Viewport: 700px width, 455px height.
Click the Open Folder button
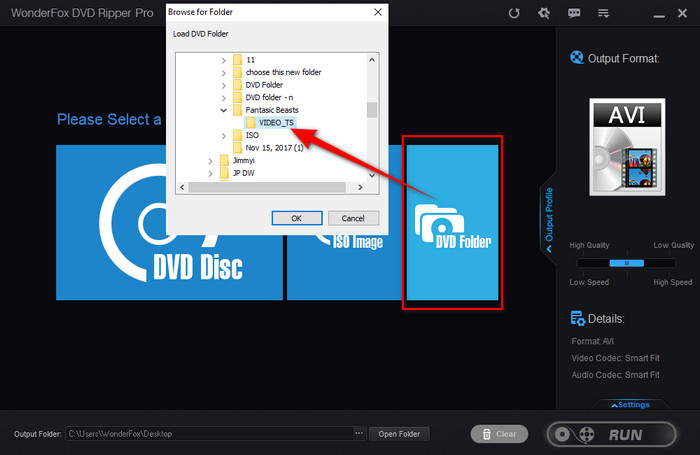pos(399,434)
